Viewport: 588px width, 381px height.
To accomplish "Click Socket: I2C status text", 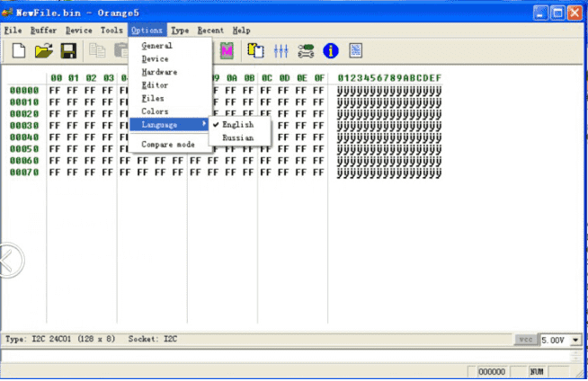I will click(x=153, y=339).
